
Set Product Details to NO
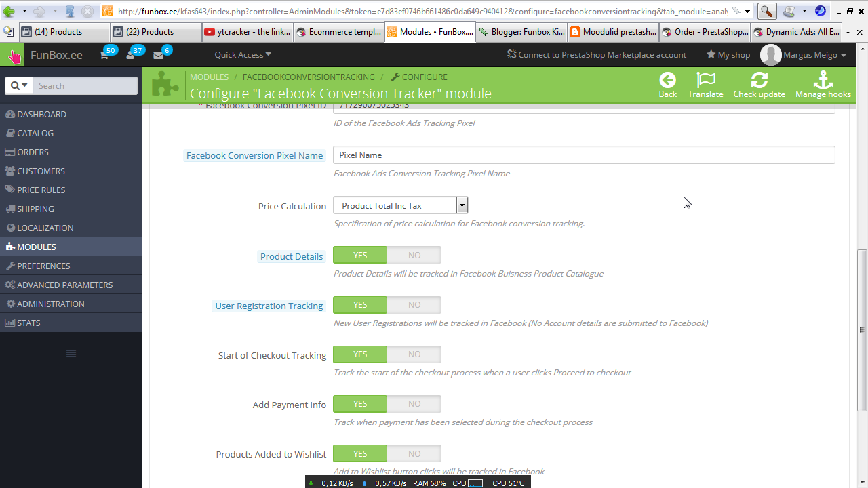(414, 255)
